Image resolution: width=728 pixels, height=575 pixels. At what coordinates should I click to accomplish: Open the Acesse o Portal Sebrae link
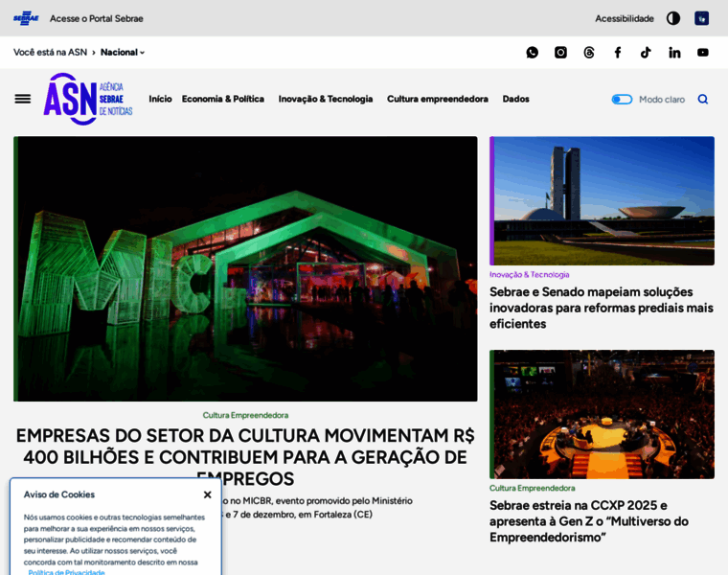click(96, 18)
